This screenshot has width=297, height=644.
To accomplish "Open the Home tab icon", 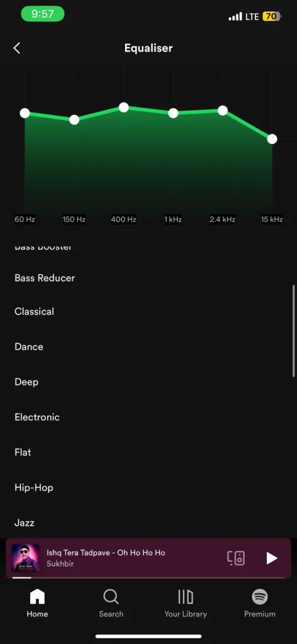I will click(x=37, y=596).
